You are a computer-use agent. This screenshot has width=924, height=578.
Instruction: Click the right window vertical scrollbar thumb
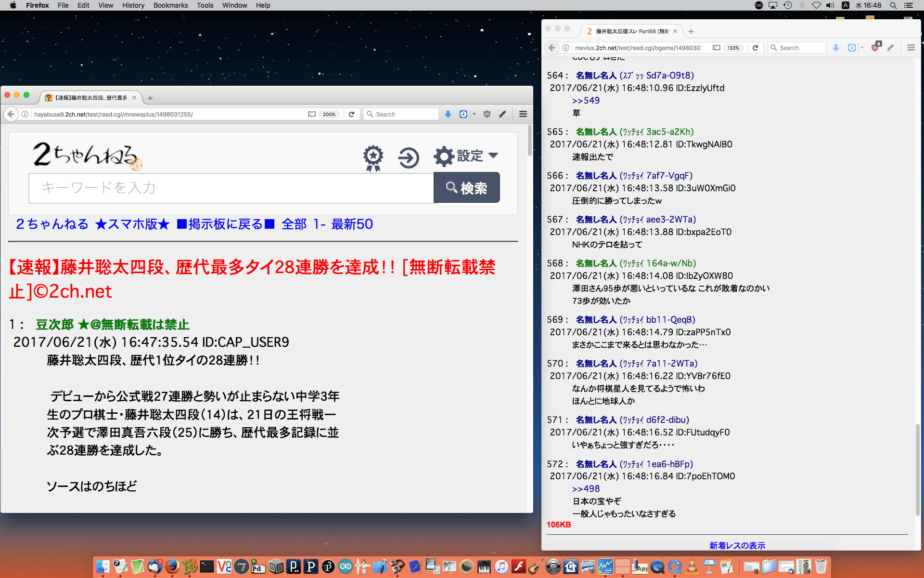(917, 470)
